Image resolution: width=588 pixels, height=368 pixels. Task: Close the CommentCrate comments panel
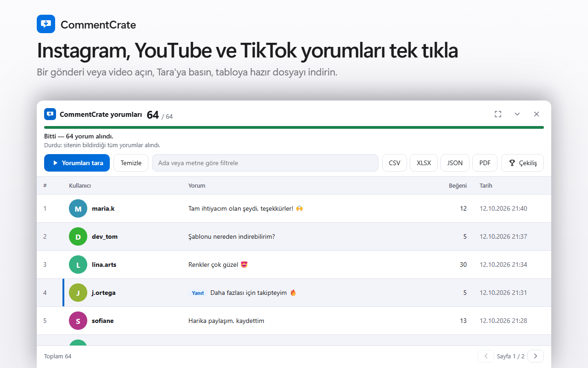tap(537, 114)
